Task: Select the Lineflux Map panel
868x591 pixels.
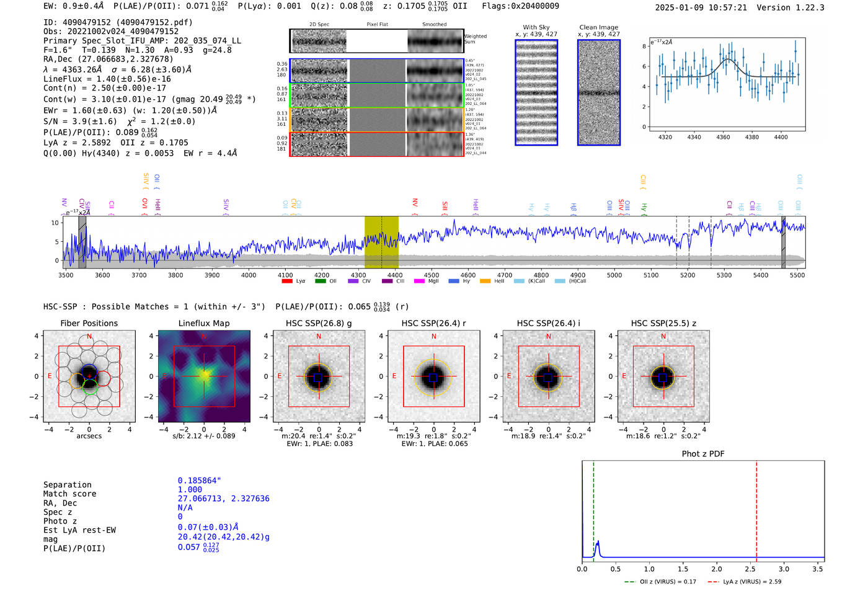Action: 204,376
